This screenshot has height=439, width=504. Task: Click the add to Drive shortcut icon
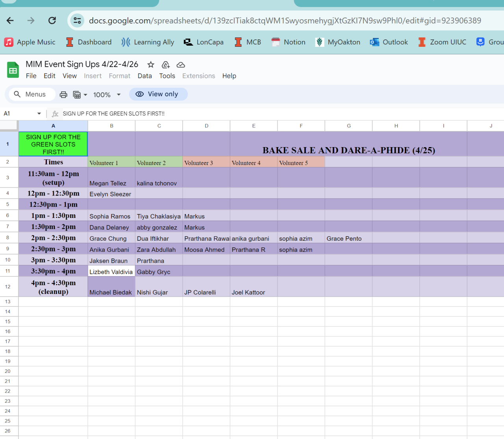[166, 65]
